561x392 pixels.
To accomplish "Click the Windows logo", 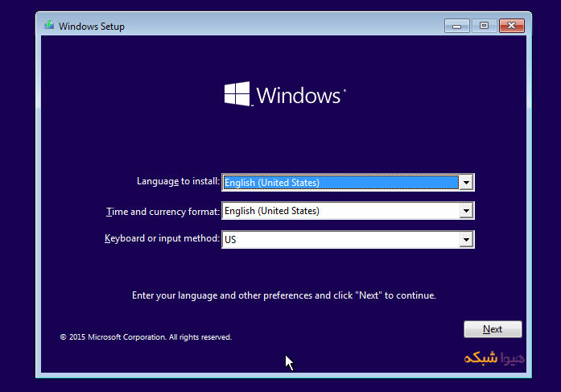I will click(285, 94).
